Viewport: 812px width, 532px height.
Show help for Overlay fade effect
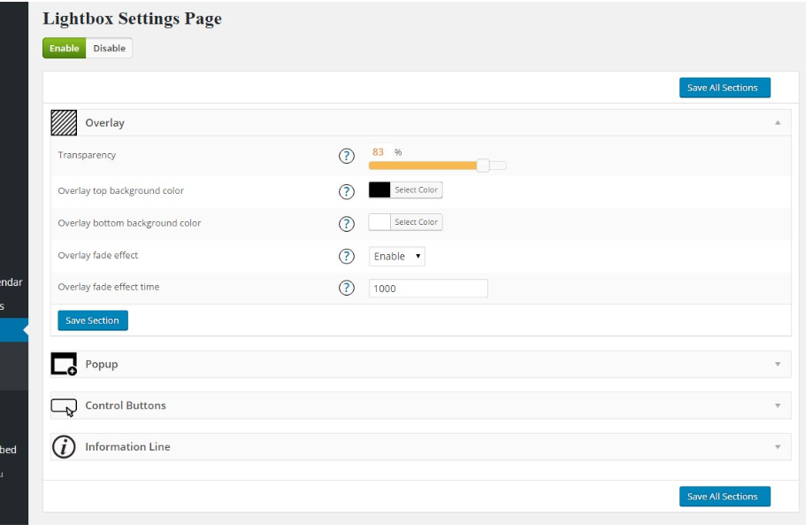(348, 256)
